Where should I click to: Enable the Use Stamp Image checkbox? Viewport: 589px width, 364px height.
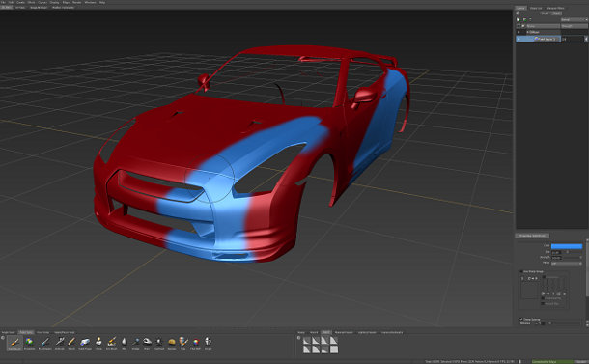point(521,271)
